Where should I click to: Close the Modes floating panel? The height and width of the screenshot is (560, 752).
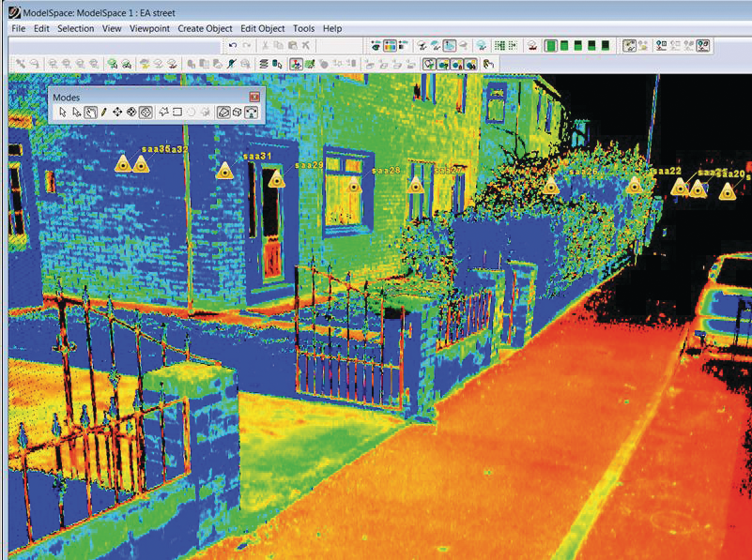click(x=253, y=97)
